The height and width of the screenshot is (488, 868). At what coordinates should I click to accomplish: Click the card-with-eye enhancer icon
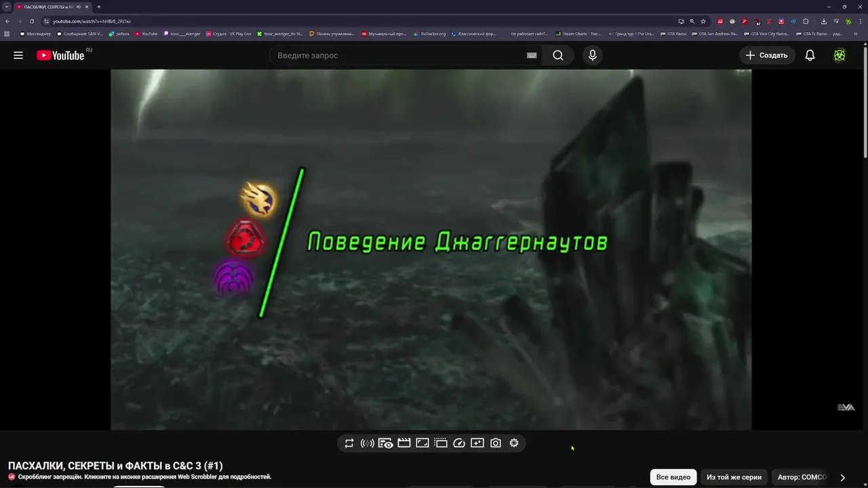386,443
